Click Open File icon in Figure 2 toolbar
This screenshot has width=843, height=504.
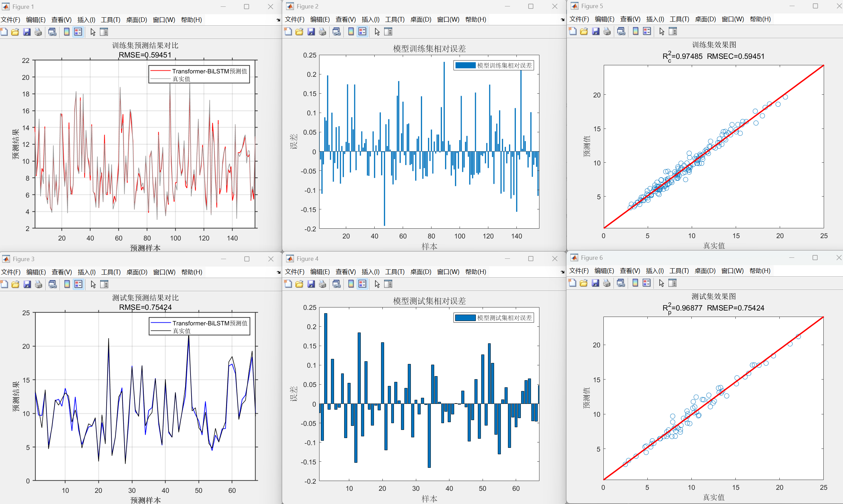(299, 31)
